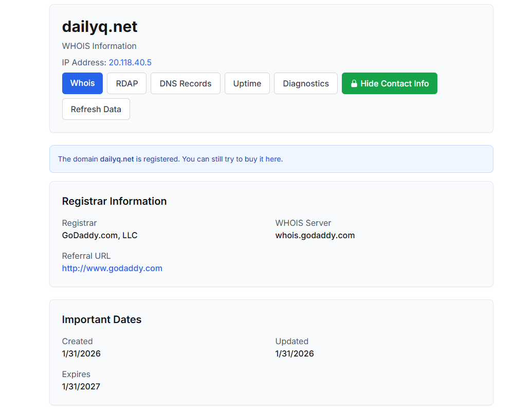Click the Important Dates heading
Viewport: 532px width, 410px height.
[x=102, y=319]
